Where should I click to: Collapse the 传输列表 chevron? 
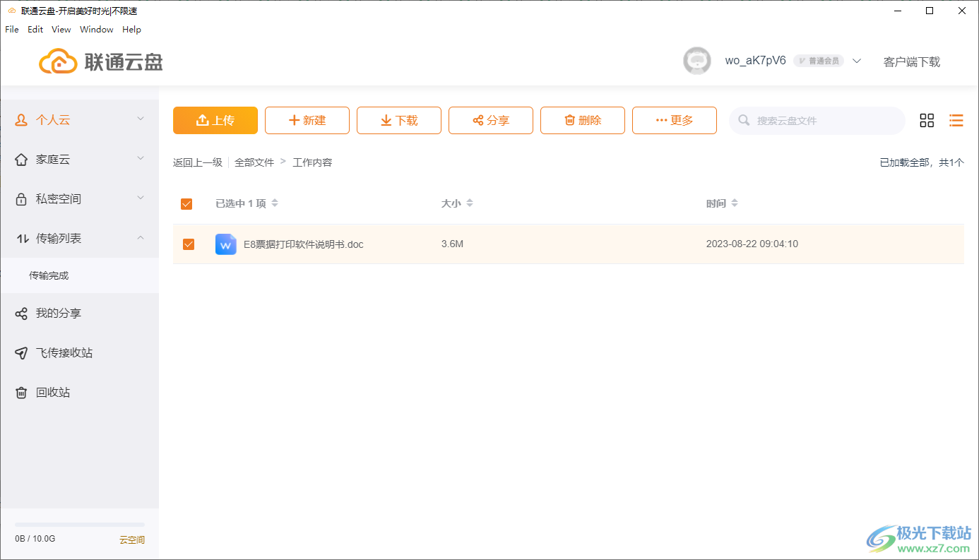141,238
